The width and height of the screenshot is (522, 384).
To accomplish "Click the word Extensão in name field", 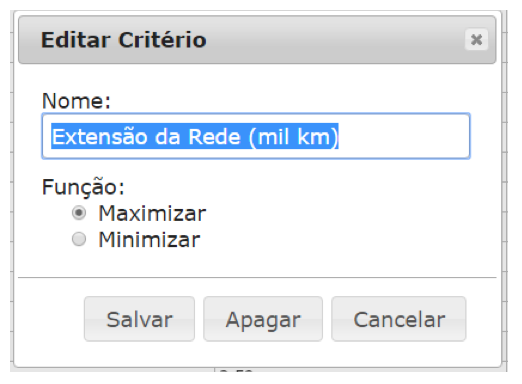I will tap(100, 137).
